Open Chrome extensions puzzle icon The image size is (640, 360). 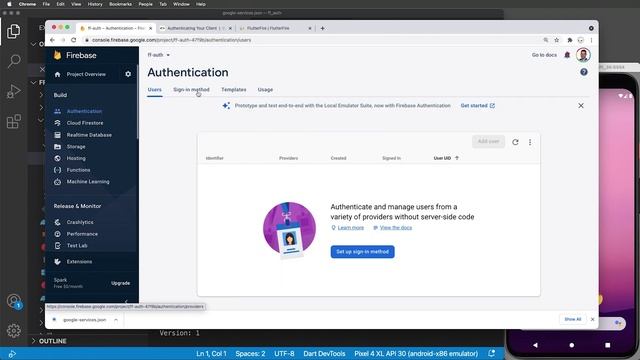tap(569, 40)
